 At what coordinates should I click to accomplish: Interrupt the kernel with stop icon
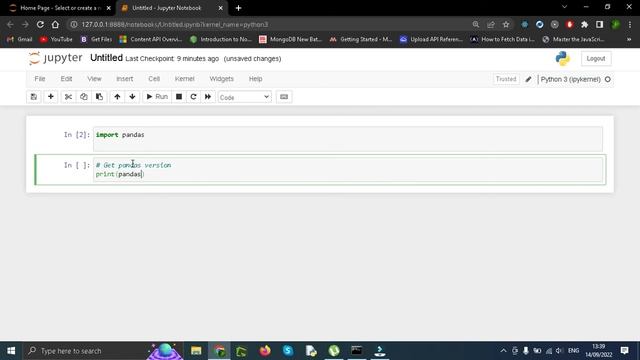click(179, 97)
